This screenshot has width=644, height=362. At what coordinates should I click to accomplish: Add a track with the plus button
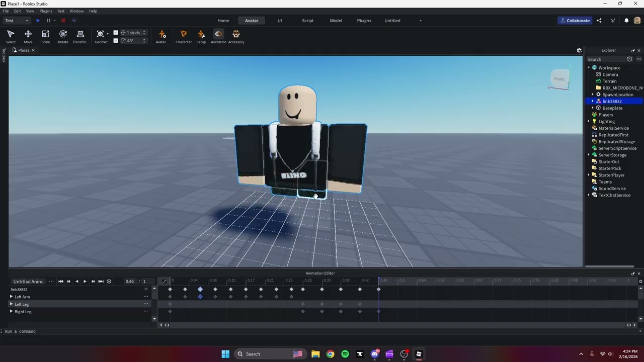(146, 289)
